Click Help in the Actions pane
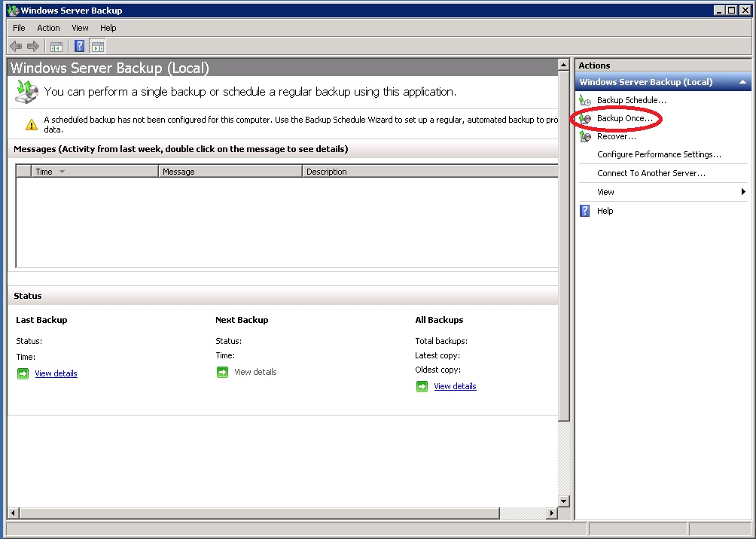The image size is (756, 539). pyautogui.click(x=605, y=211)
